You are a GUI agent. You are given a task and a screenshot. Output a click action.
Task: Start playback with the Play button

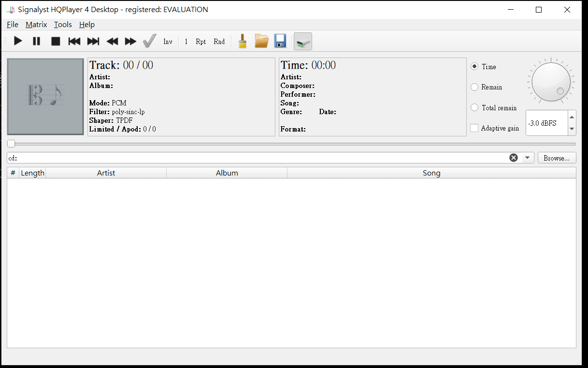(18, 41)
